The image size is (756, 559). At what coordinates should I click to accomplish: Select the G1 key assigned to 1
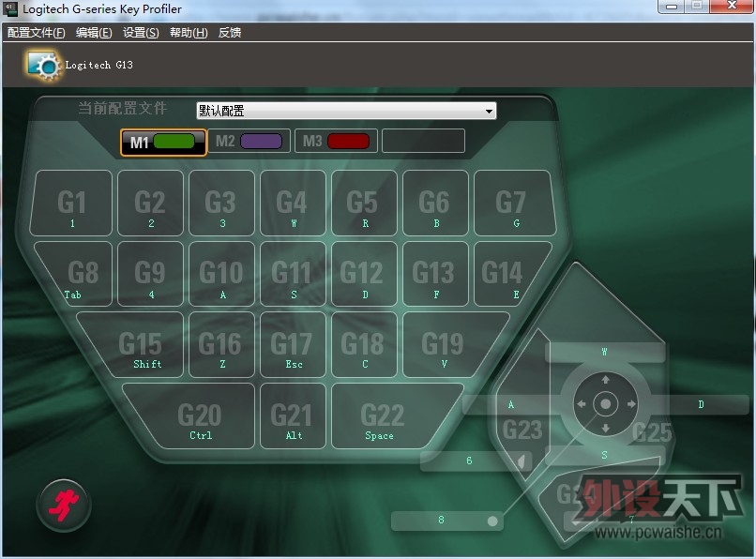71,203
